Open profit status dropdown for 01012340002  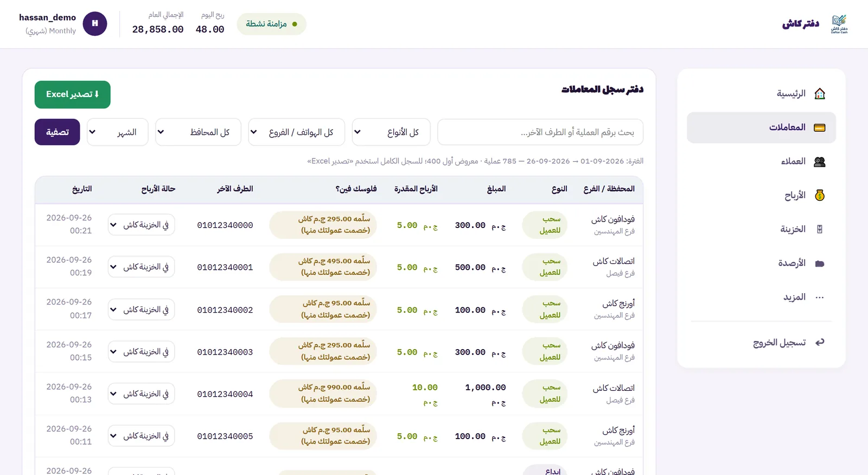141,309
